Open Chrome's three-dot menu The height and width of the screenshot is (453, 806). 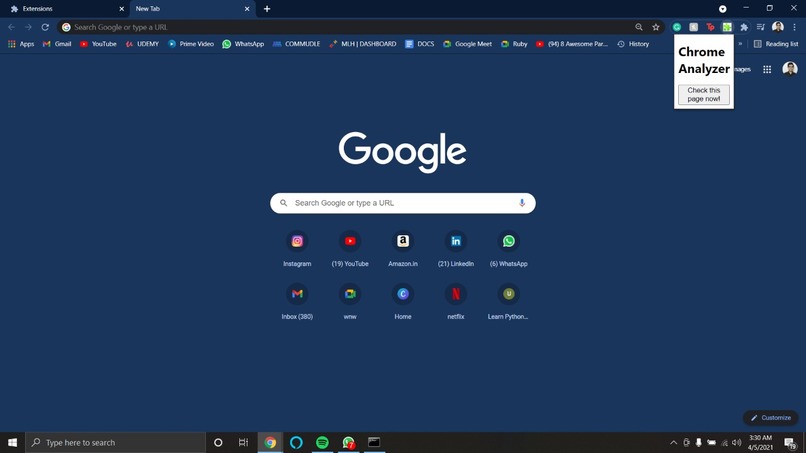(x=794, y=27)
